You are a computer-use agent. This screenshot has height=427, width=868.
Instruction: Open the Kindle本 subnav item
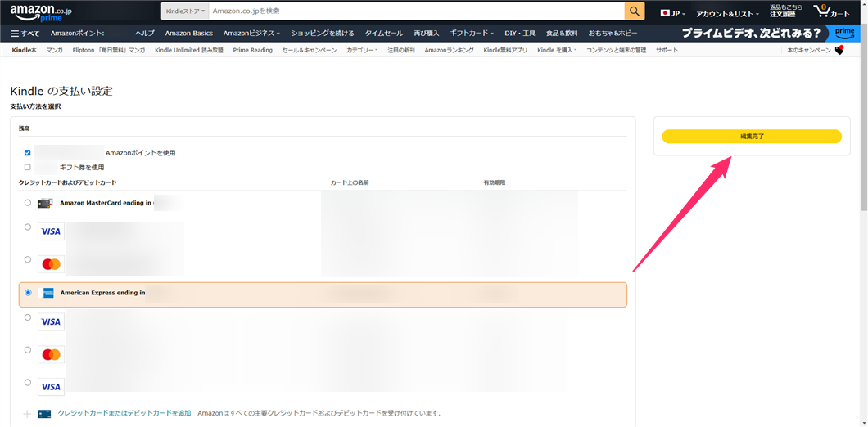[24, 51]
